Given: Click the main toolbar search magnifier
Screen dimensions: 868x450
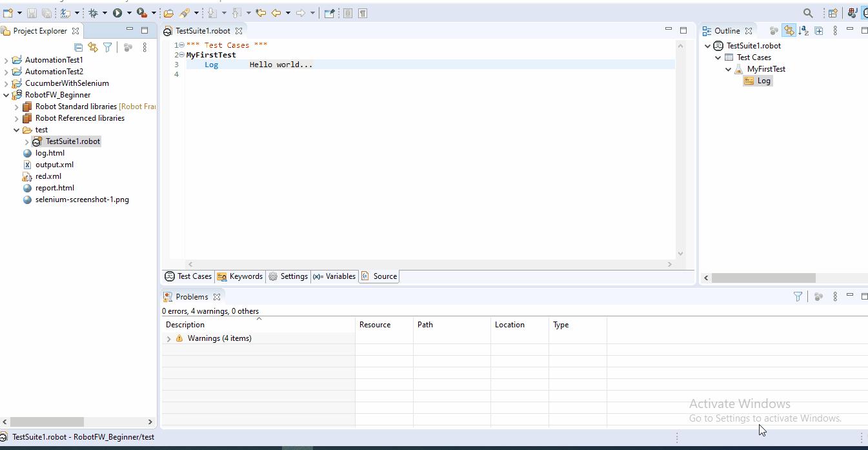Looking at the screenshot, I should click(x=808, y=13).
